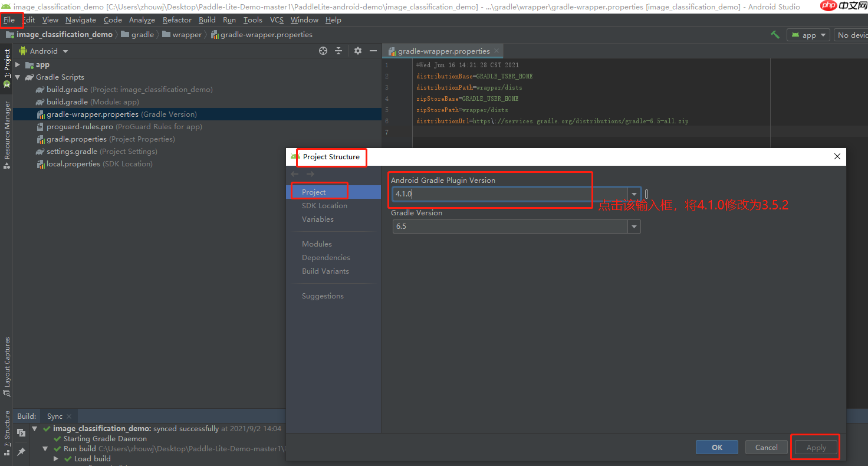
Task: Click the Cancel button in dialog
Action: 766,447
